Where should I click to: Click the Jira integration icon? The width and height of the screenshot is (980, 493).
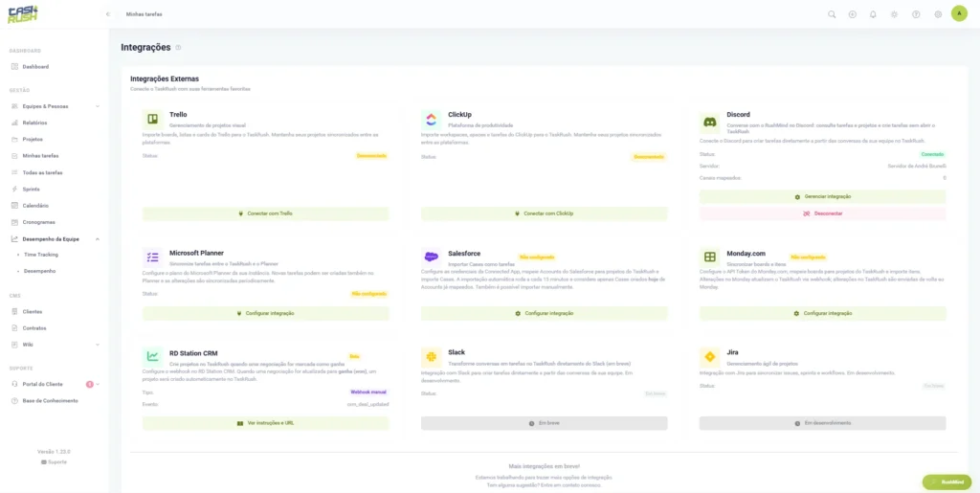(709, 356)
